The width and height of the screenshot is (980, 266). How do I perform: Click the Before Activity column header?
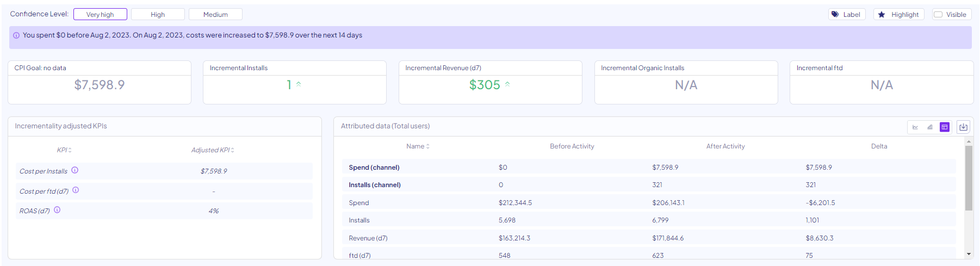(x=572, y=146)
